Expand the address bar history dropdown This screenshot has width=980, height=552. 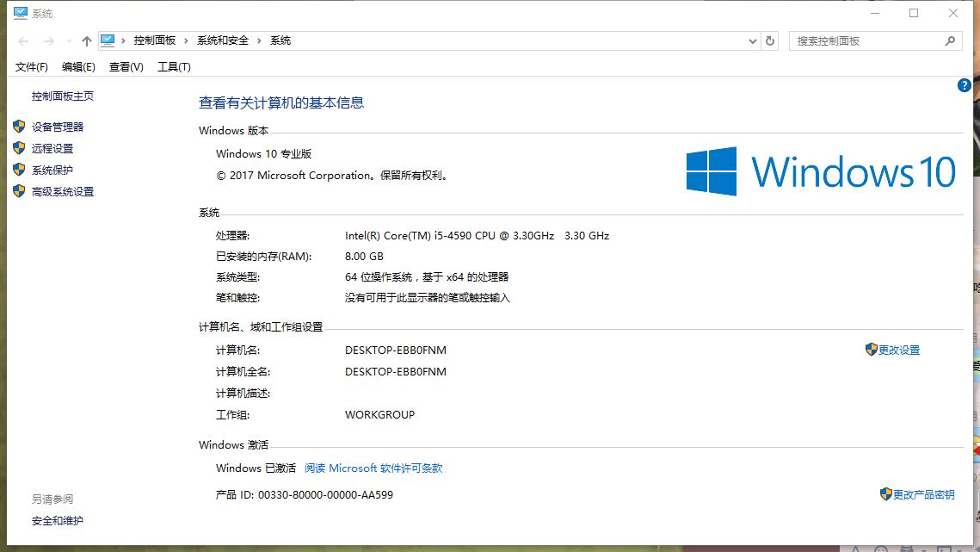(x=753, y=41)
